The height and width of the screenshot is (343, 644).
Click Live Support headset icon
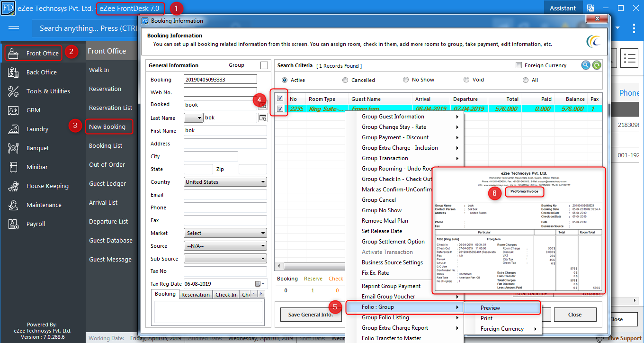[x=600, y=338]
